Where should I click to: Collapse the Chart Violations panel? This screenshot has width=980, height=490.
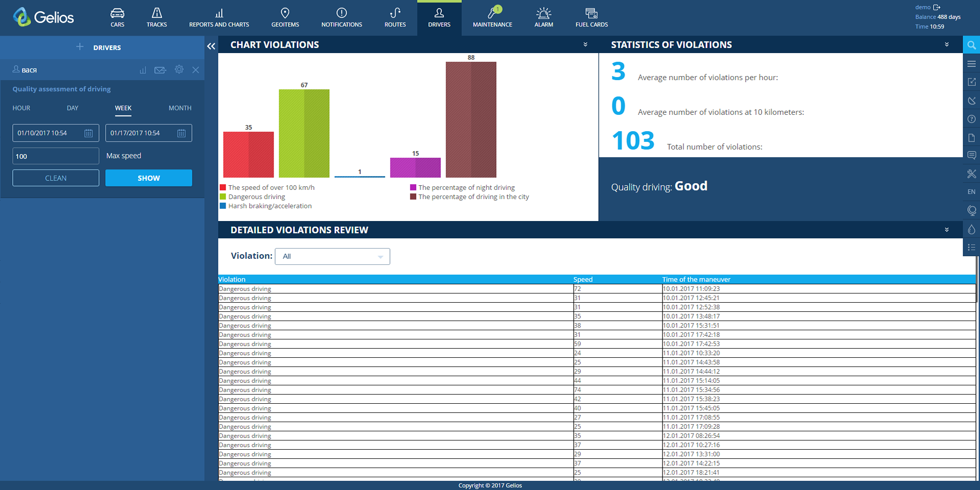[x=585, y=45]
